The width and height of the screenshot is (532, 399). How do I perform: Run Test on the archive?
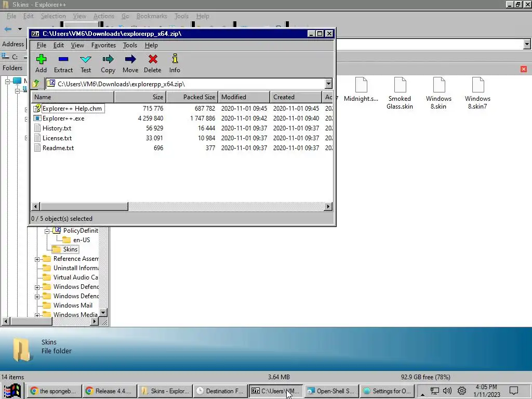point(86,63)
